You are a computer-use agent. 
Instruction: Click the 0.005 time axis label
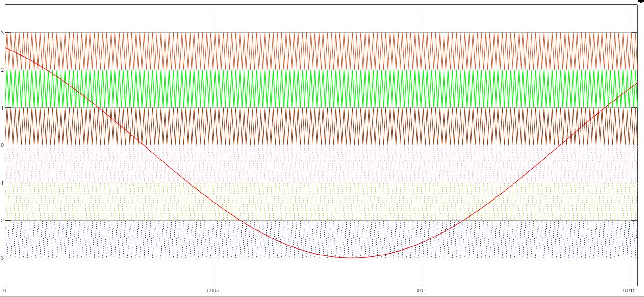click(x=213, y=290)
